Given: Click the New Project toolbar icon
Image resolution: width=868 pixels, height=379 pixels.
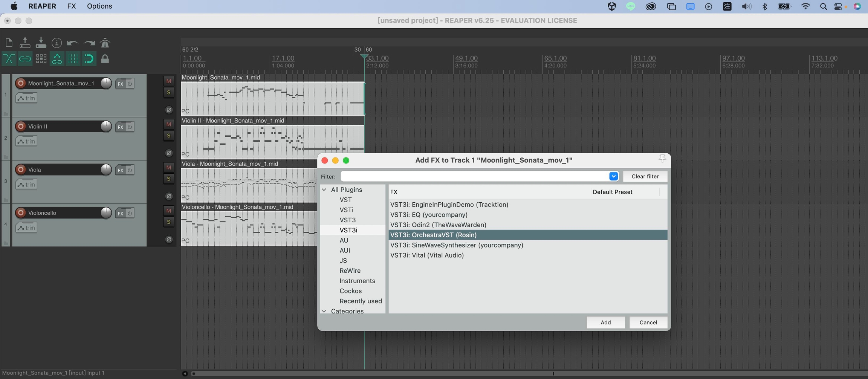Looking at the screenshot, I should coord(9,43).
